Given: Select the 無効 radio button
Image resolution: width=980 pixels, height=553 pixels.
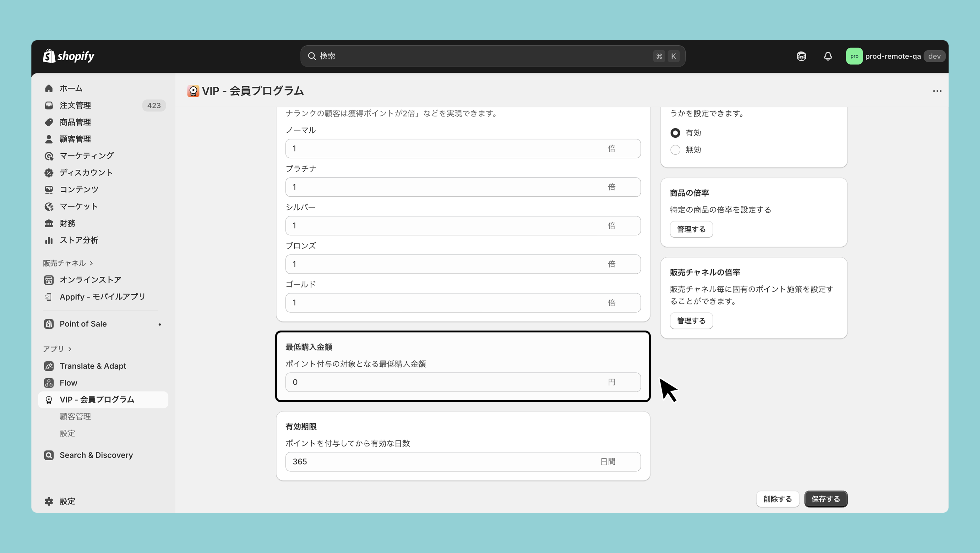Looking at the screenshot, I should click(675, 150).
